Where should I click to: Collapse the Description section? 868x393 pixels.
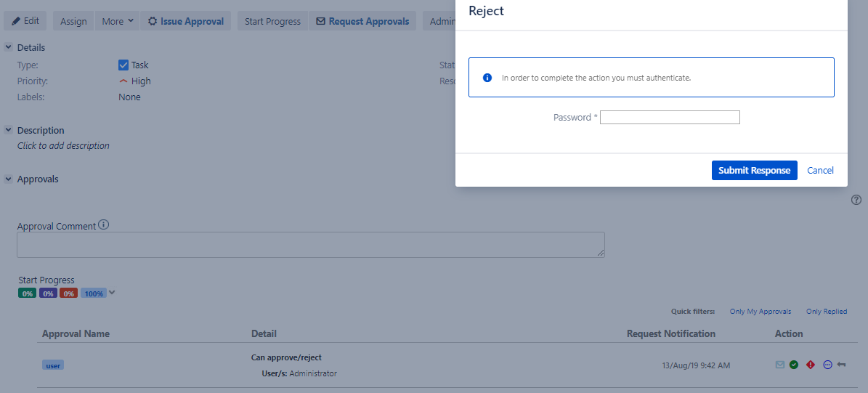click(x=9, y=130)
